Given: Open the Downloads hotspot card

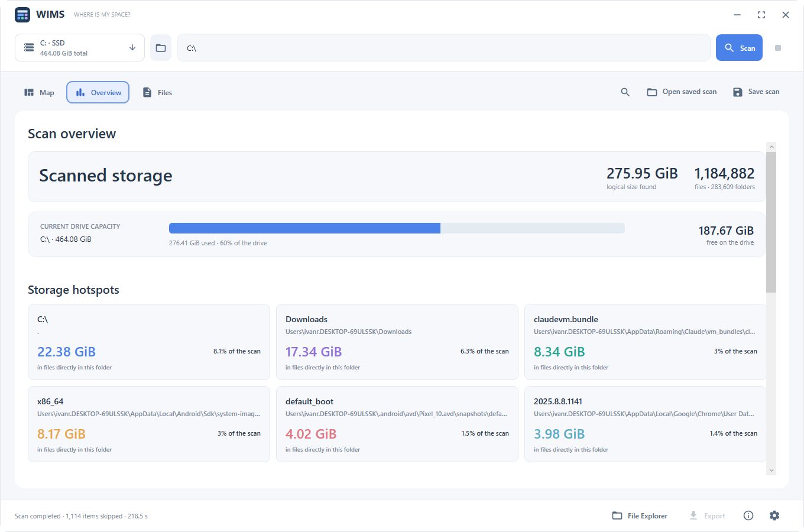Looking at the screenshot, I should coord(397,342).
